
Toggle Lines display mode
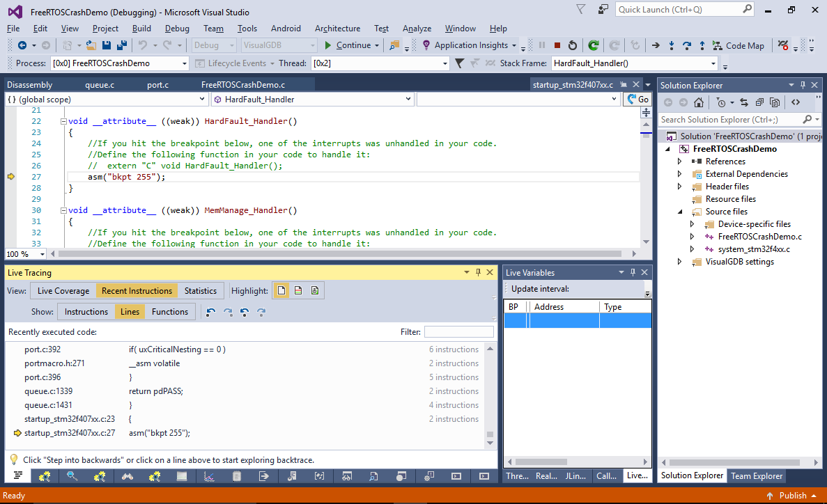tap(130, 312)
